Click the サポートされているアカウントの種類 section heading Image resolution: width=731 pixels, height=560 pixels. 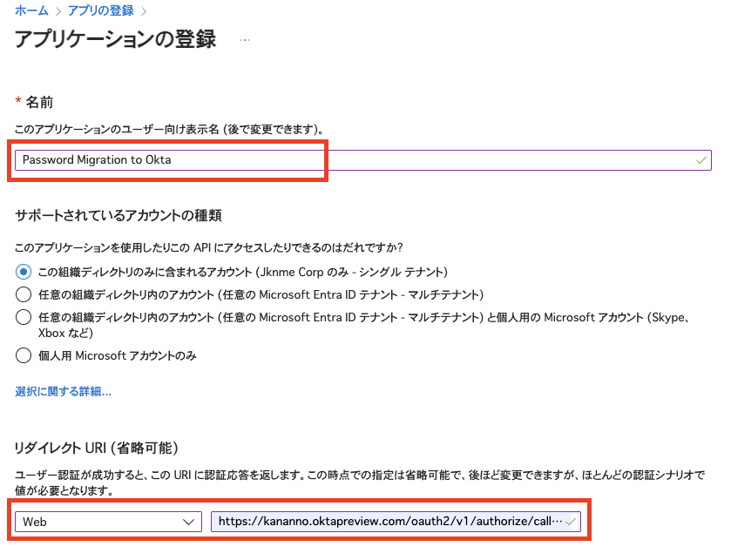[x=125, y=215]
